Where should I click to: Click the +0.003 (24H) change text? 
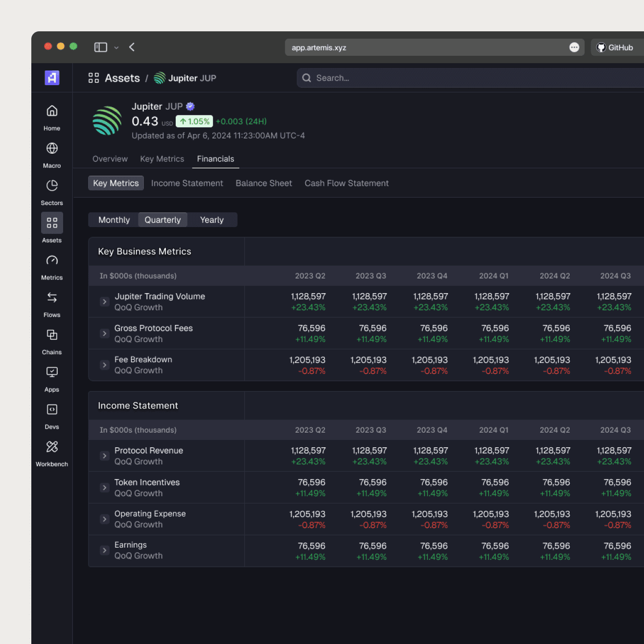tap(241, 121)
